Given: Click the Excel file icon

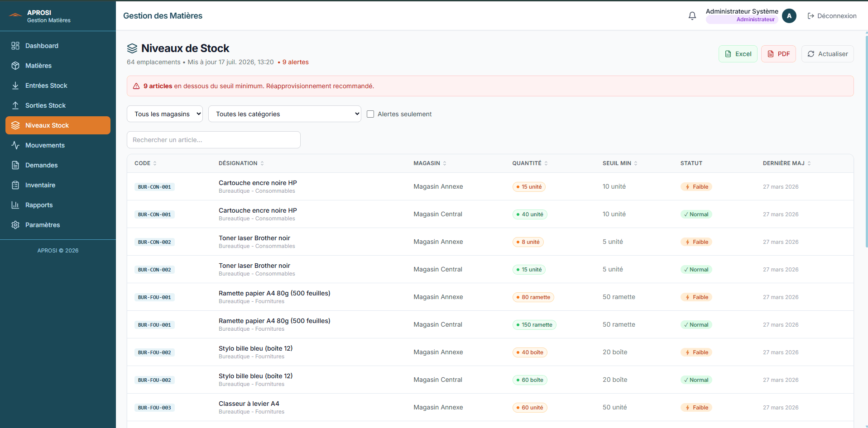Looking at the screenshot, I should (x=728, y=54).
